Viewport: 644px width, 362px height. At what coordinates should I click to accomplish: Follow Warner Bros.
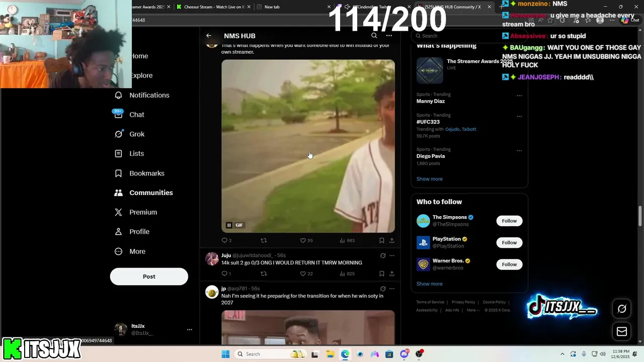coord(509,264)
